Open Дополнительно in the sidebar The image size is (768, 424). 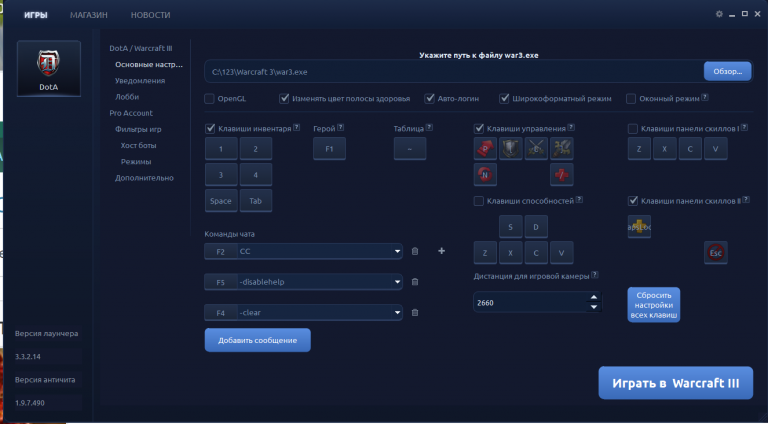click(144, 178)
